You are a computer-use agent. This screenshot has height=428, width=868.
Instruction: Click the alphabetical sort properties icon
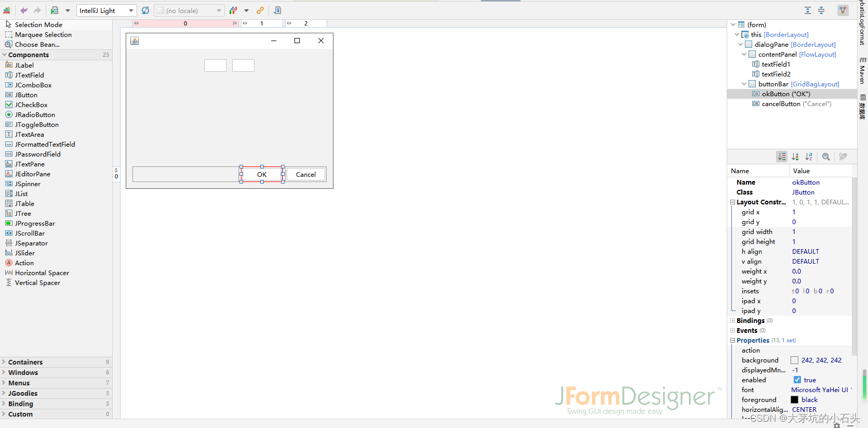click(x=809, y=157)
